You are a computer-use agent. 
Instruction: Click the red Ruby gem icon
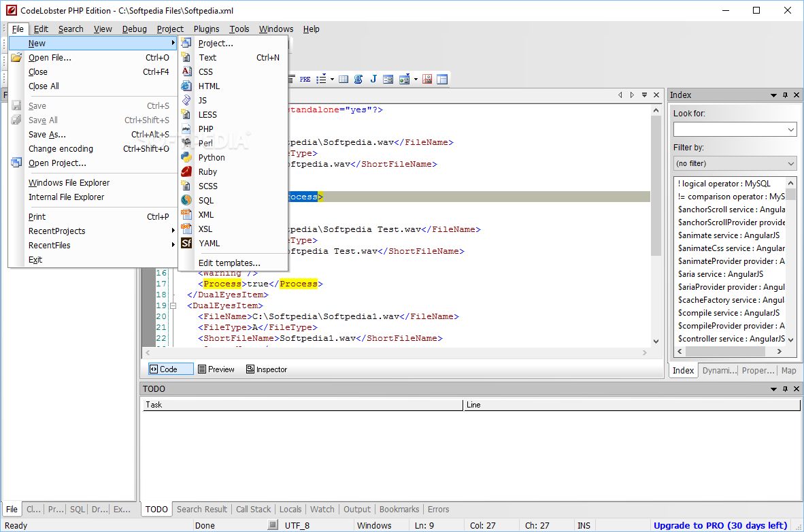tap(186, 171)
